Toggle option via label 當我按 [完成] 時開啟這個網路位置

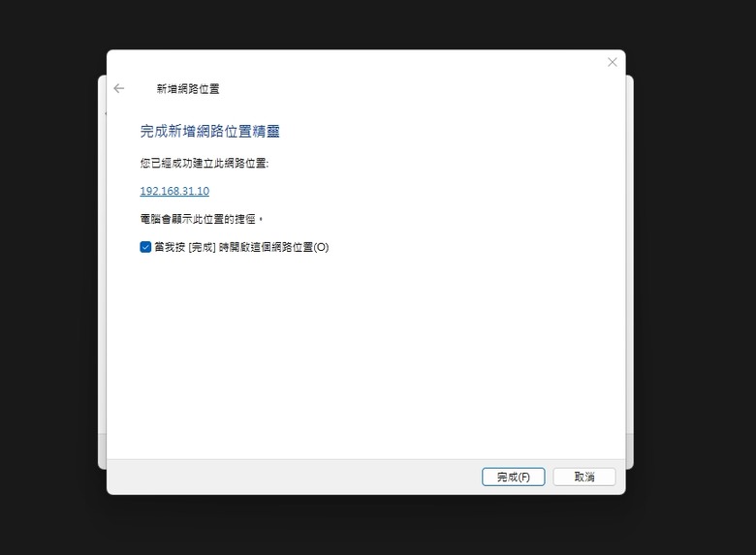[241, 247]
